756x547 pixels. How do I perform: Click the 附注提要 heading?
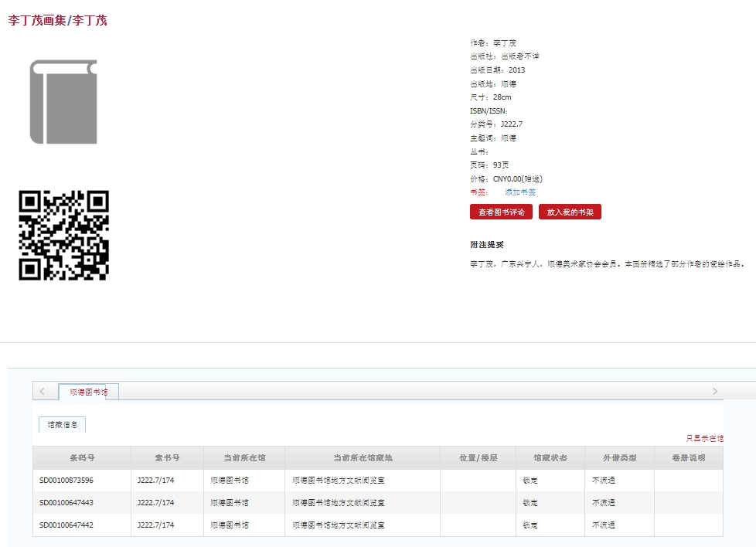[487, 245]
